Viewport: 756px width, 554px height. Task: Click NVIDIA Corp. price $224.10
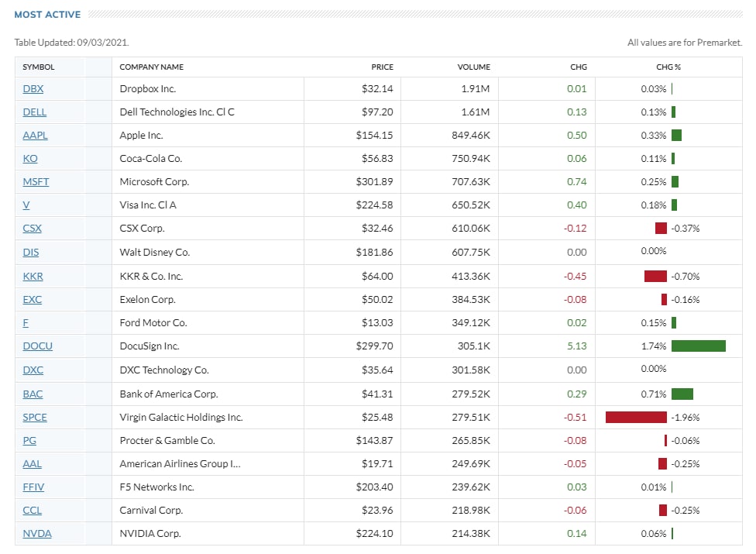[375, 533]
